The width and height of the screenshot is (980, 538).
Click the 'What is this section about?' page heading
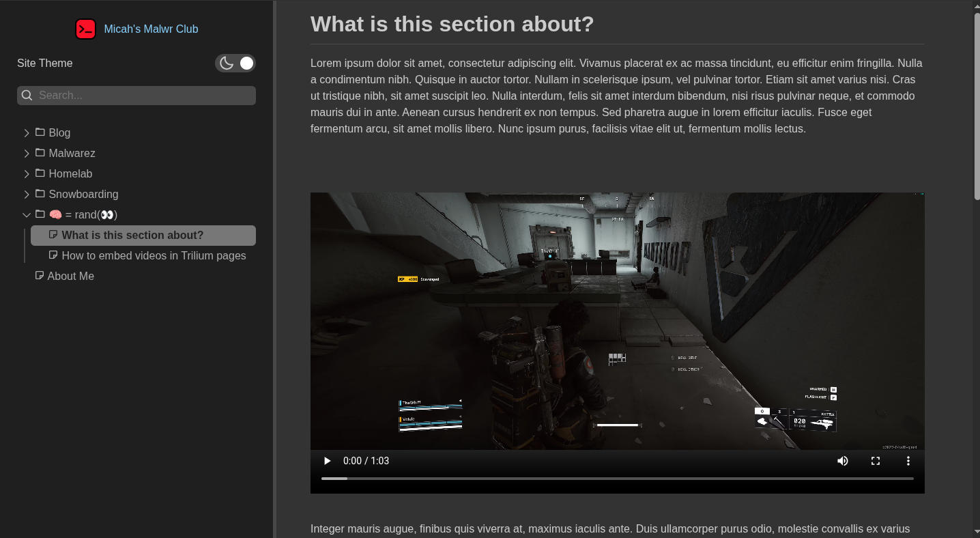coord(452,25)
